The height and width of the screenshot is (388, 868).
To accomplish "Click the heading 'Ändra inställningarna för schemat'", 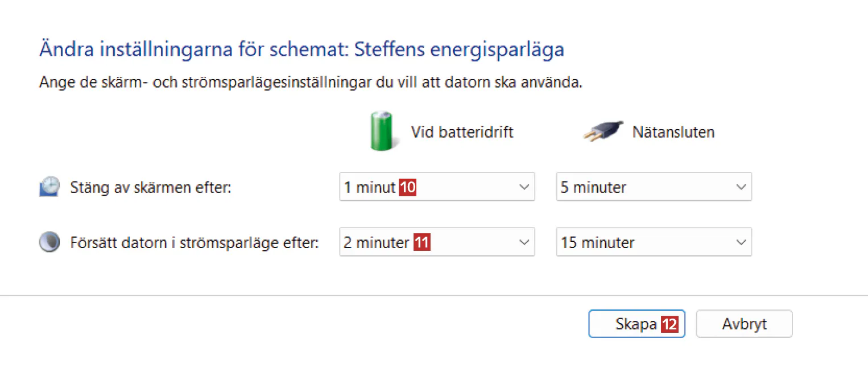I will (301, 49).
